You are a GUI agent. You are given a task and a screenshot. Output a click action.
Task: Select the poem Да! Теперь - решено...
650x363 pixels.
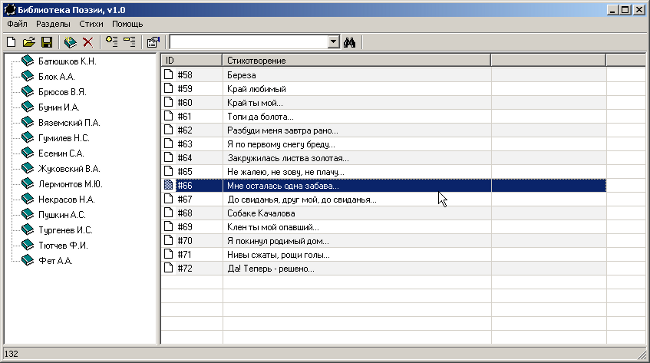[x=271, y=269]
